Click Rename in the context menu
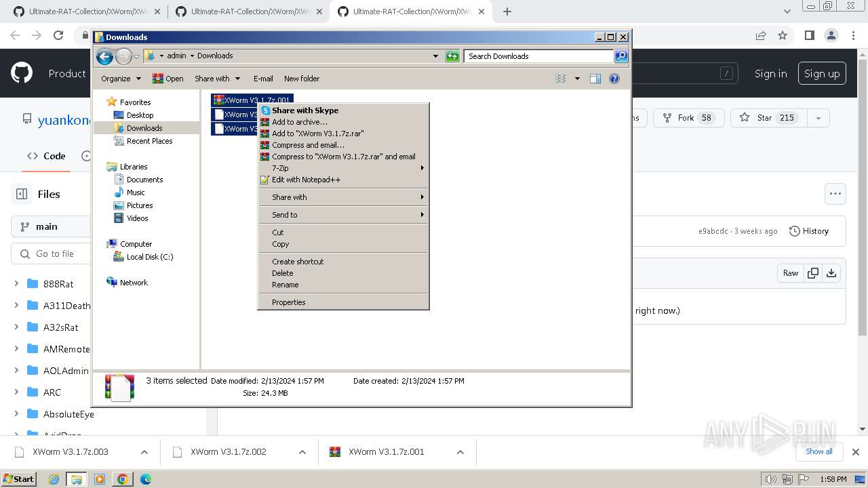Image resolution: width=868 pixels, height=488 pixels. point(343,285)
